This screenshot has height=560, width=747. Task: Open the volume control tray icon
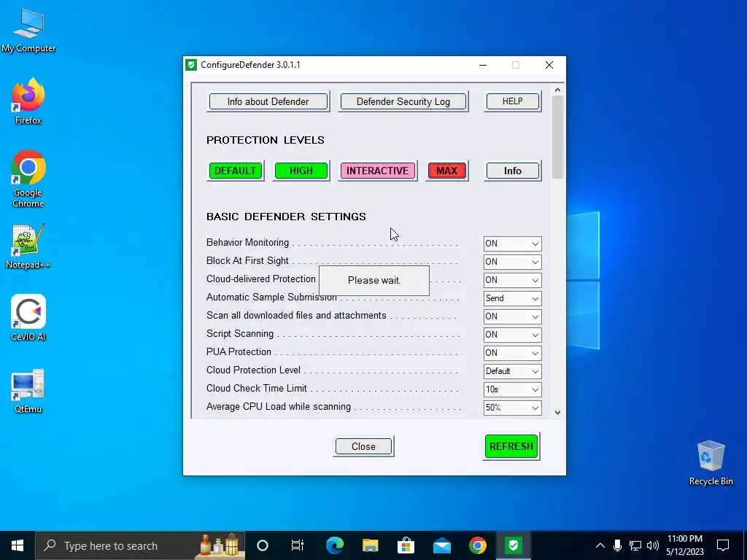[x=653, y=545]
